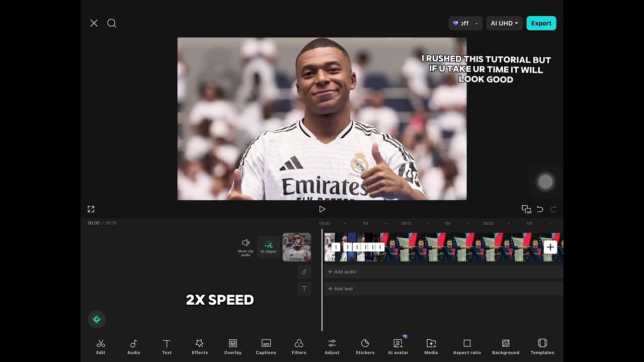Jump to the 00:01 ruler mark
The width and height of the screenshot is (644, 362).
[407, 223]
